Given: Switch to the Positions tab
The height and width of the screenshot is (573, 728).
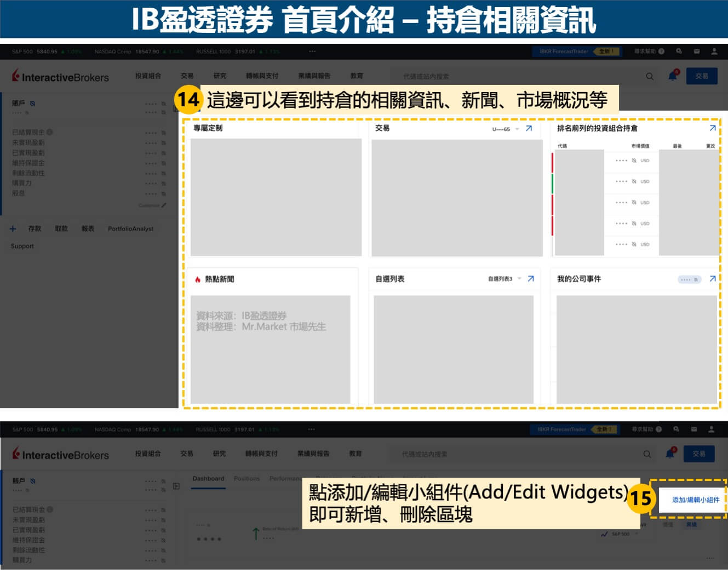Looking at the screenshot, I should [x=247, y=479].
